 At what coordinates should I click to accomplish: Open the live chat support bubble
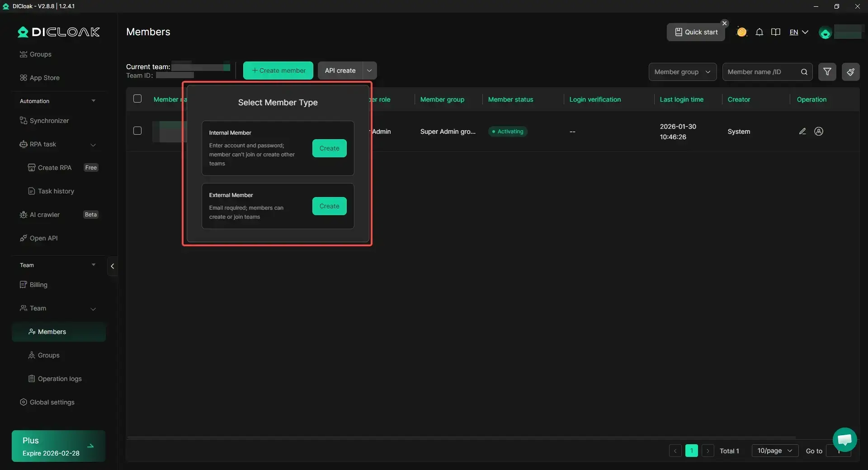[x=844, y=439]
